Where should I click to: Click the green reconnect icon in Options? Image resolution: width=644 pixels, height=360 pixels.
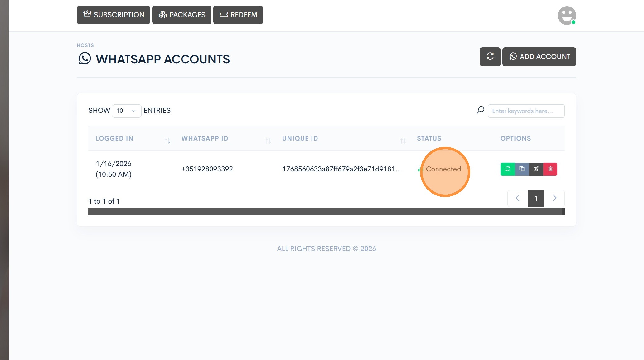pos(507,169)
